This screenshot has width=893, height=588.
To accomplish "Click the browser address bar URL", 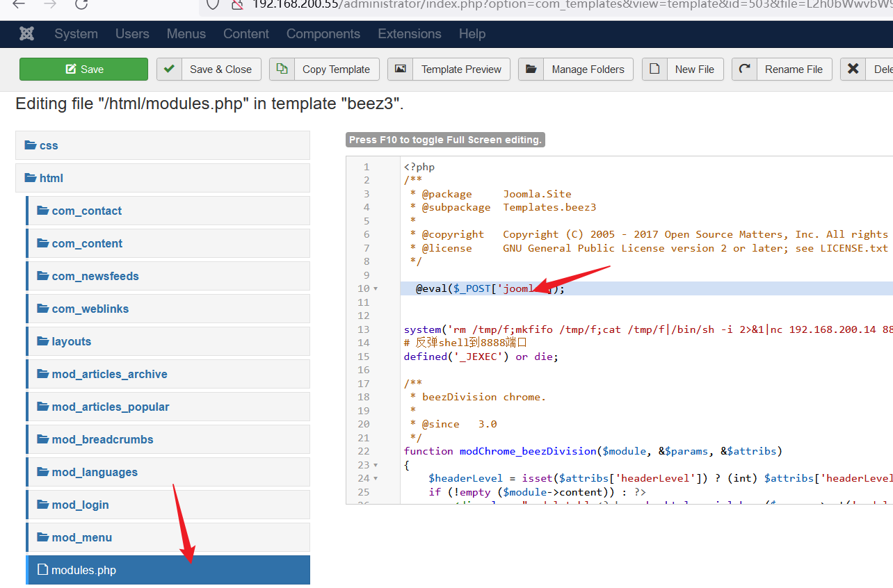I will click(x=572, y=4).
